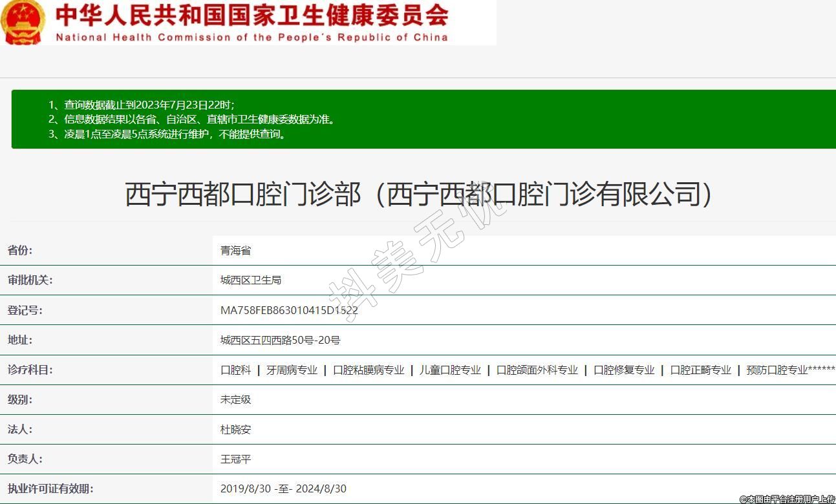The height and width of the screenshot is (504, 836).
Task: Click the 牙周病专业 specialty entry
Action: pyautogui.click(x=292, y=370)
